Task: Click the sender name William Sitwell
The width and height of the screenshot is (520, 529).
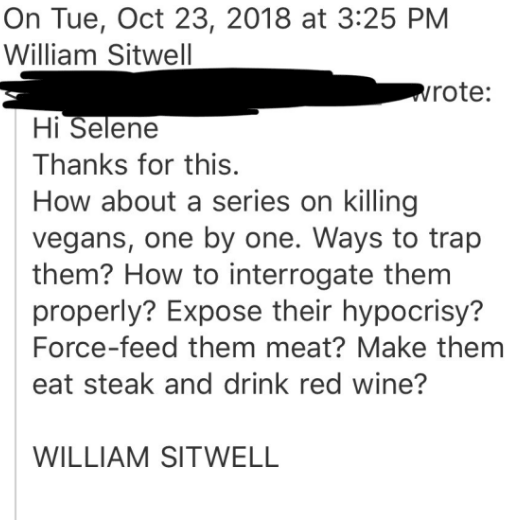Action: pyautogui.click(x=98, y=55)
